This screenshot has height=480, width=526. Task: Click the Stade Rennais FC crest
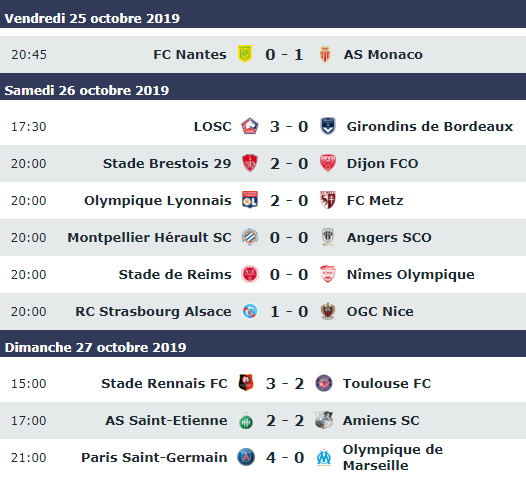point(246,383)
